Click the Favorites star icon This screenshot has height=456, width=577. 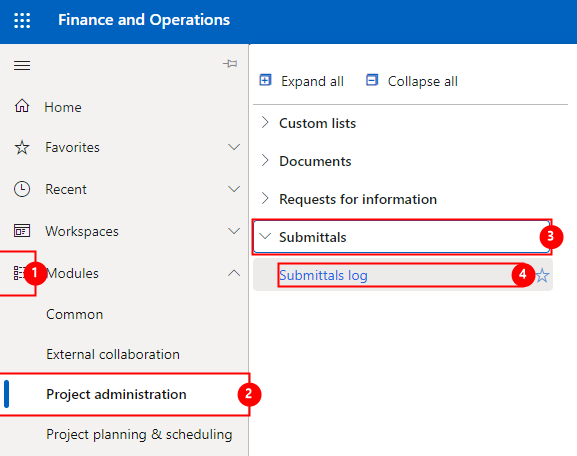(22, 147)
